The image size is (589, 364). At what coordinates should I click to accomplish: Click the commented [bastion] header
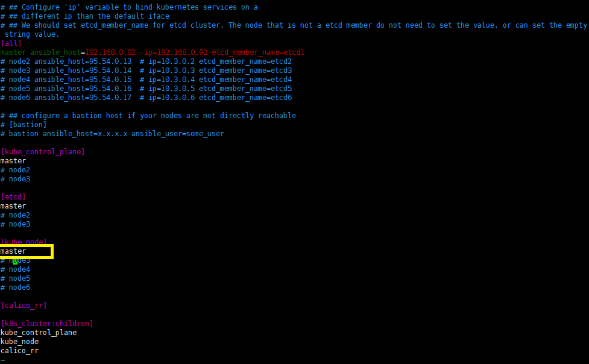(28, 125)
